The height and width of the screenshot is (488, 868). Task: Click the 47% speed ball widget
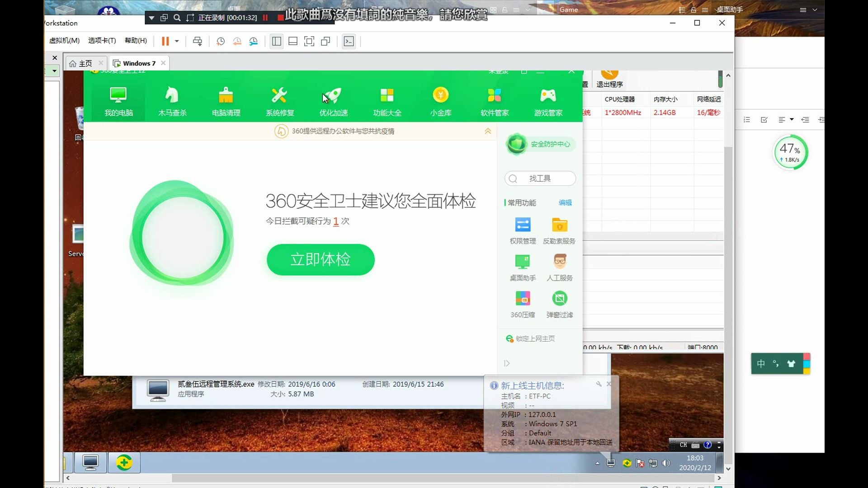tap(791, 152)
